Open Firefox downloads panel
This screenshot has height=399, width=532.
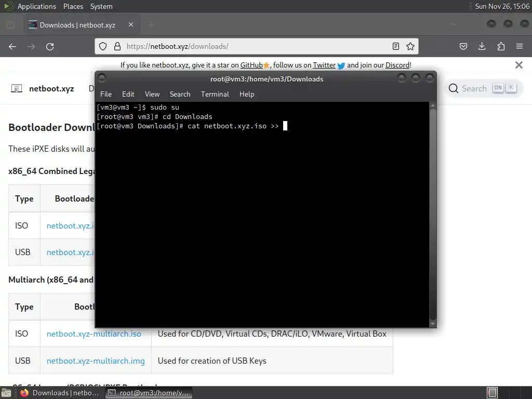click(x=482, y=46)
